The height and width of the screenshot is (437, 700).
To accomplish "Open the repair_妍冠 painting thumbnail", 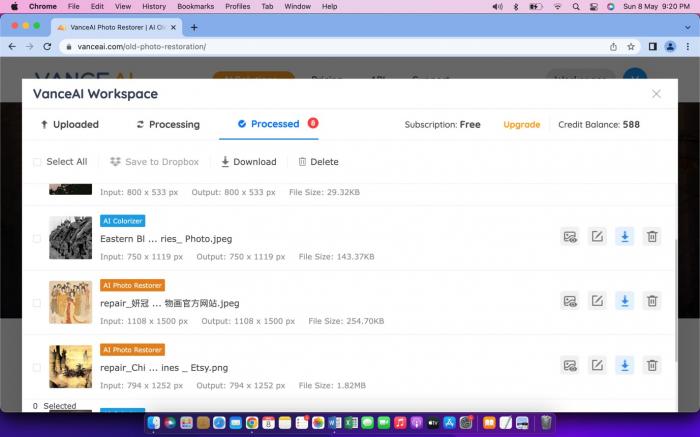I will click(71, 302).
